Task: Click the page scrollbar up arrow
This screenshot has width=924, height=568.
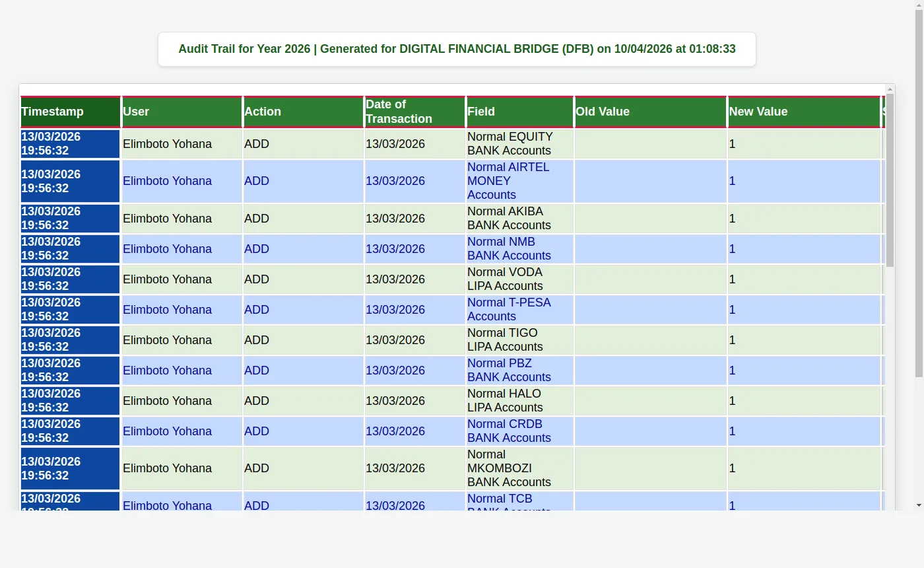Action: [x=919, y=5]
